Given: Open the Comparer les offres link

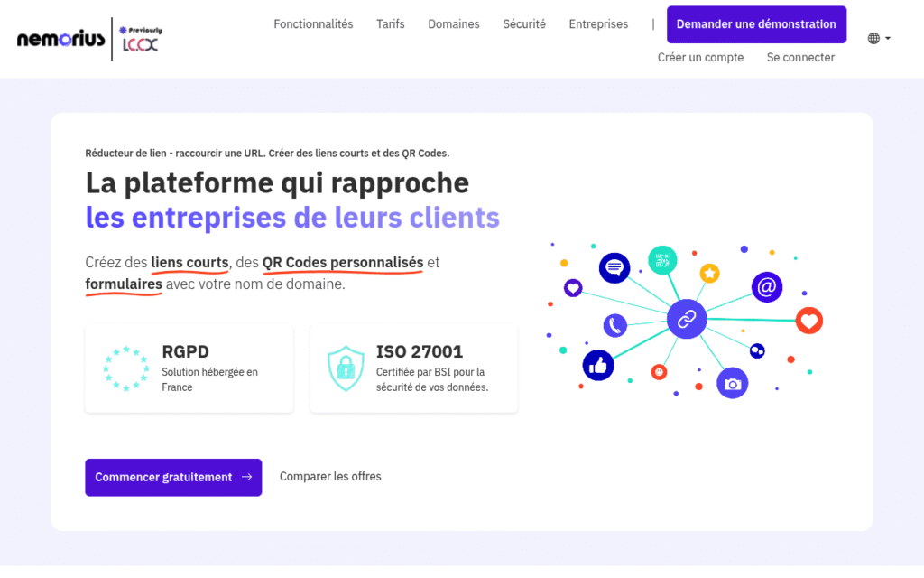Looking at the screenshot, I should click(330, 476).
